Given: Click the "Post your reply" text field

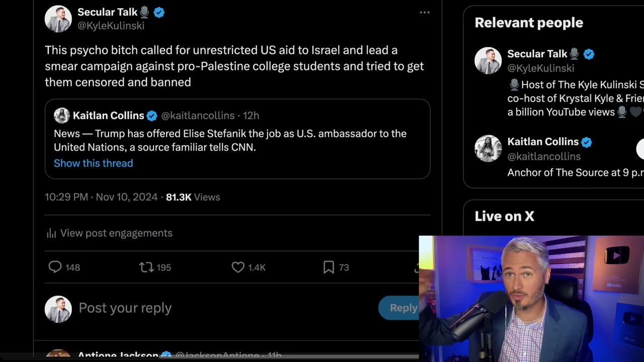Looking at the screenshot, I should click(x=125, y=308).
